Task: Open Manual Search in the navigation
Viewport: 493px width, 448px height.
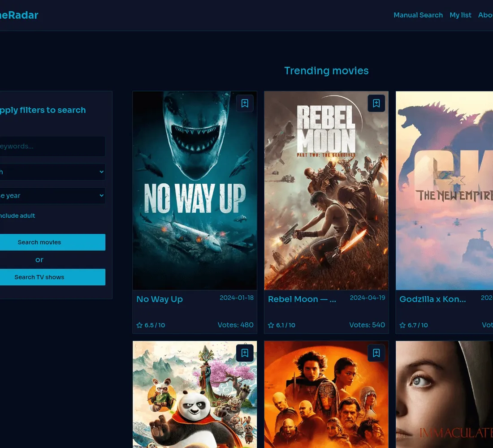Action: click(x=418, y=15)
